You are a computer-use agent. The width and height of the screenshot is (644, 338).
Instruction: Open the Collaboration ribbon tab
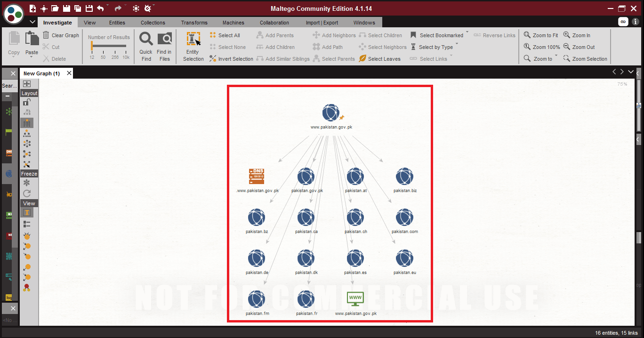coord(274,23)
